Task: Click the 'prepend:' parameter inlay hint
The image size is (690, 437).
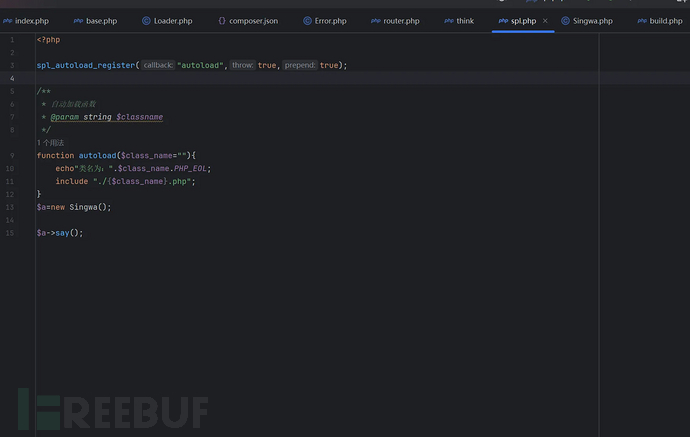Action: point(300,65)
